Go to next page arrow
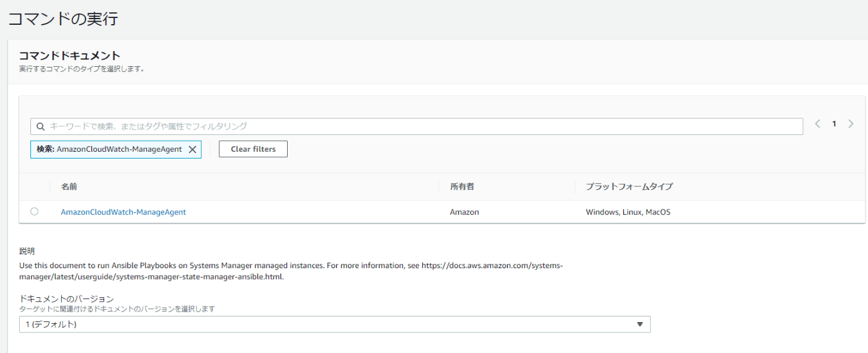Viewport: 868px width, 353px height. pyautogui.click(x=851, y=124)
